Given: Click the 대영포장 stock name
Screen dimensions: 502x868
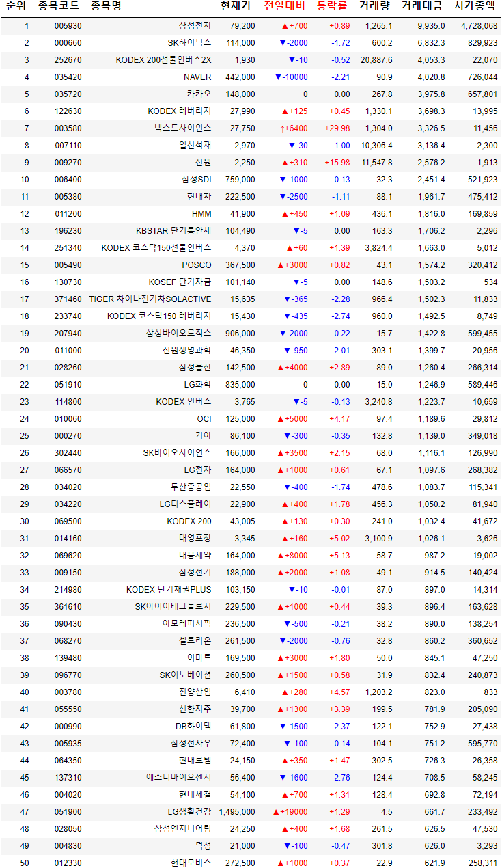Looking at the screenshot, I should (x=195, y=539).
